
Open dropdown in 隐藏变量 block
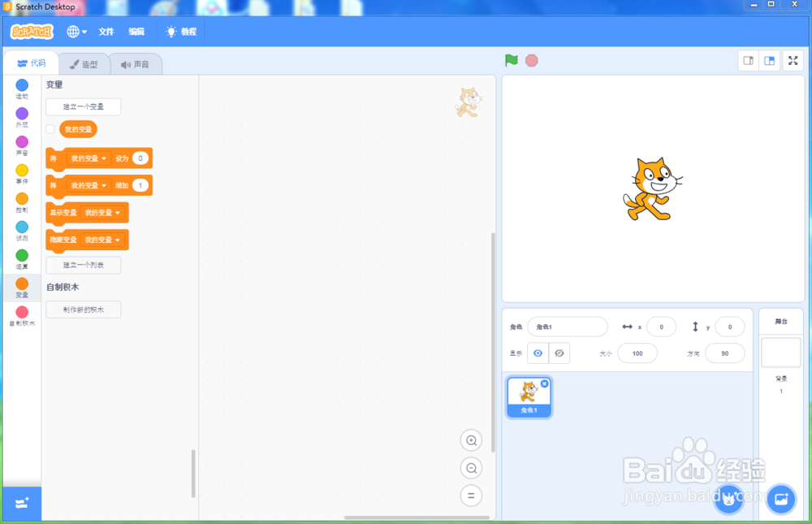pyautogui.click(x=102, y=240)
